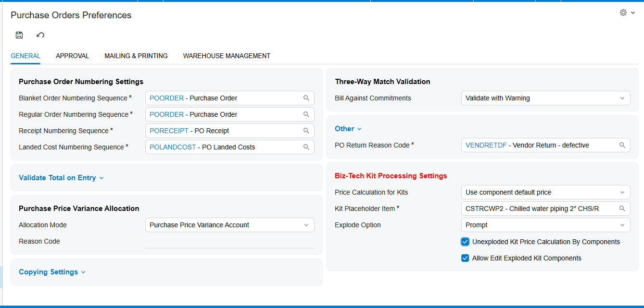Uncheck Unexploded Kit Price Calculation By Components
Image resolution: width=644 pixels, height=308 pixels.
[465, 242]
